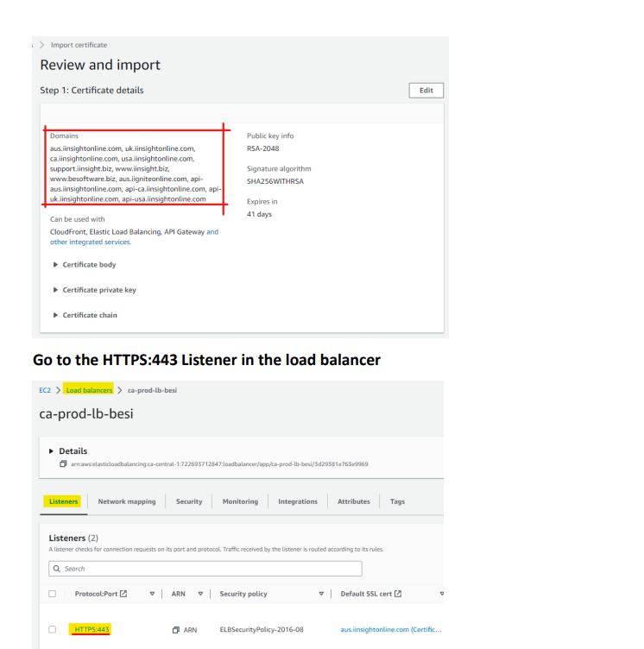Expand the Certificate private key section
Screen dimensions: 644x649
(95, 290)
